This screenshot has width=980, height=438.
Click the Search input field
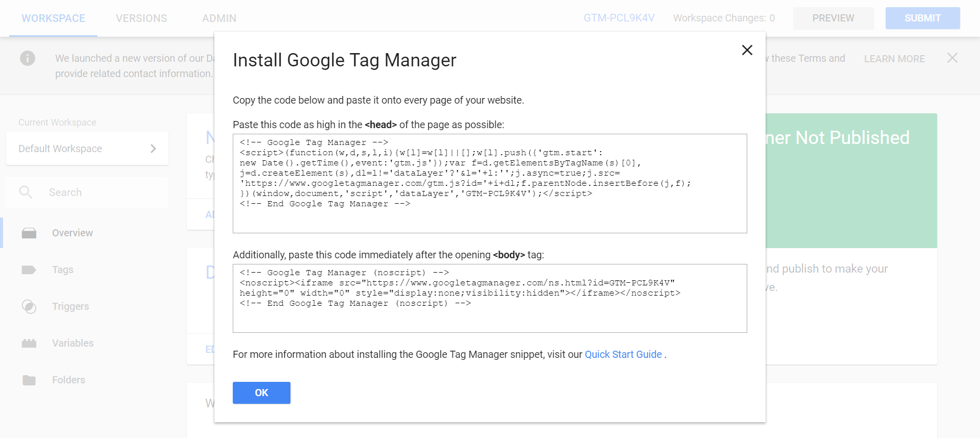coord(87,192)
